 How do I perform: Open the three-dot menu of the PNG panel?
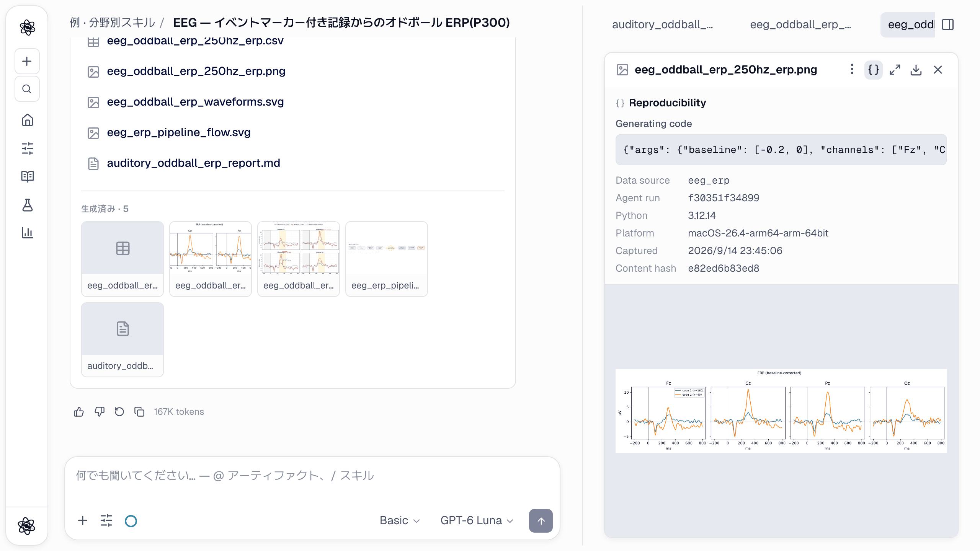tap(852, 69)
